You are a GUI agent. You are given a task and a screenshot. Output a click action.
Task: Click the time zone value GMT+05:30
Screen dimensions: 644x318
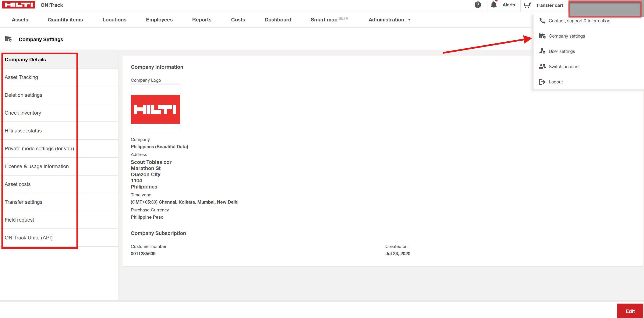tap(184, 202)
